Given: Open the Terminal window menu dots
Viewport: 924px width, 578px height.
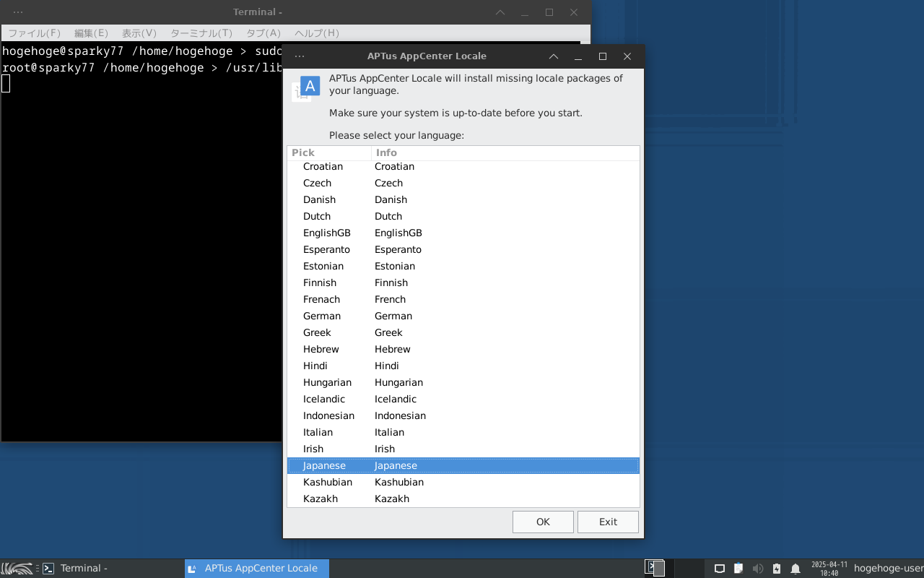Looking at the screenshot, I should tap(18, 12).
